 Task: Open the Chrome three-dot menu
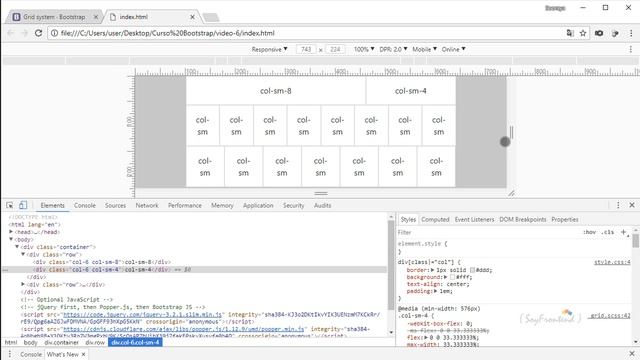coord(631,33)
